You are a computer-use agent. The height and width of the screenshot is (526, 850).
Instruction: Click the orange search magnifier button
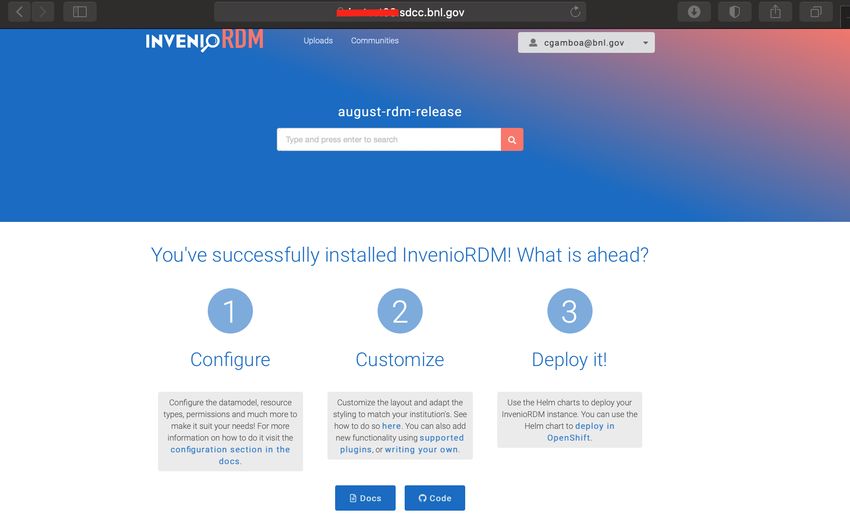click(x=512, y=139)
